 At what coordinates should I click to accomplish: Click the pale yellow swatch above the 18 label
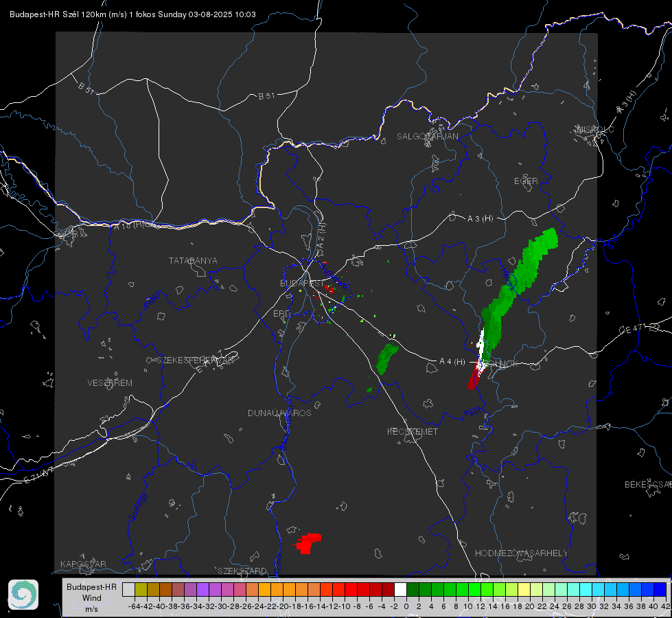pos(524,589)
